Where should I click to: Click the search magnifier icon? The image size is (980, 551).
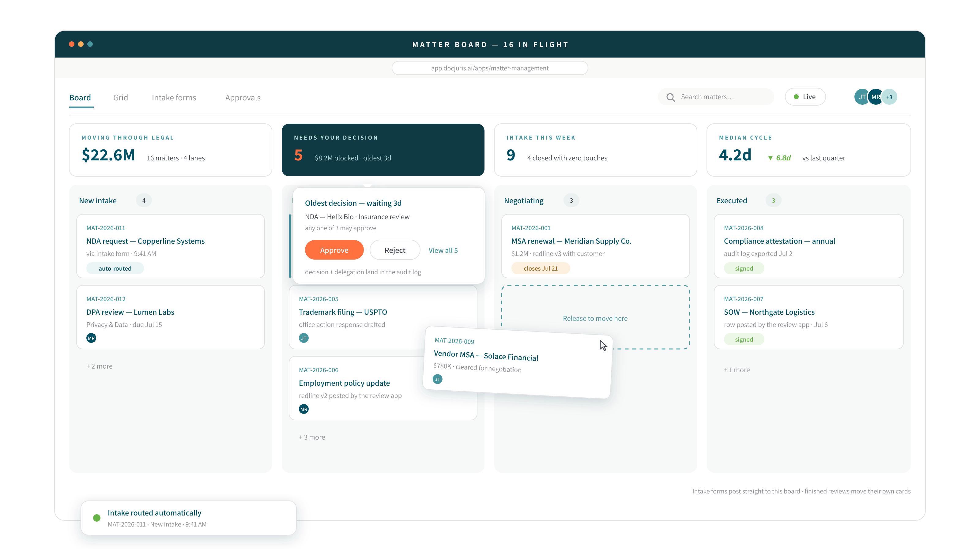671,97
